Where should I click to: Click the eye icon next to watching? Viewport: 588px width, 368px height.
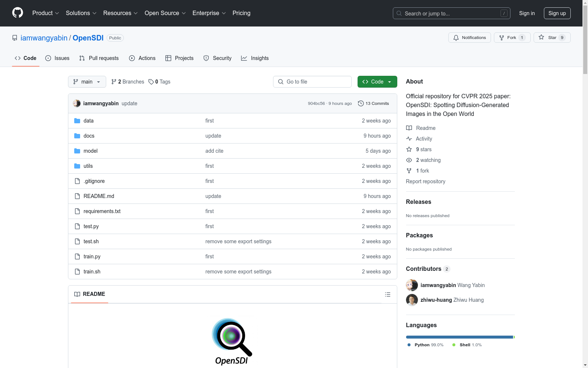point(409,160)
